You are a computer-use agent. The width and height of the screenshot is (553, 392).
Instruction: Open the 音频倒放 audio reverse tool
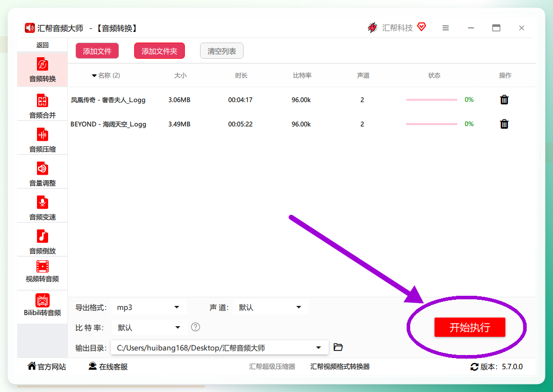[43, 241]
